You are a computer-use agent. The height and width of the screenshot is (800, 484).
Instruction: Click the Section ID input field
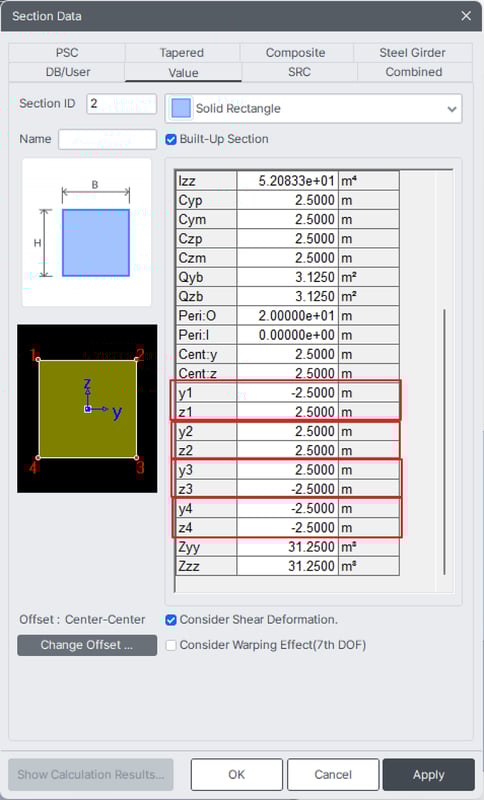121,104
